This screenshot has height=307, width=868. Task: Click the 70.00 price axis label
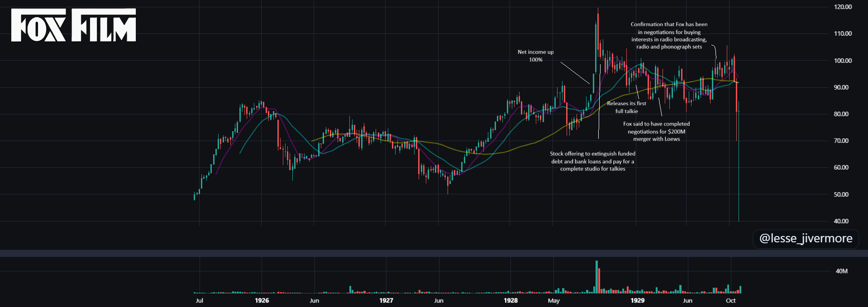point(841,141)
